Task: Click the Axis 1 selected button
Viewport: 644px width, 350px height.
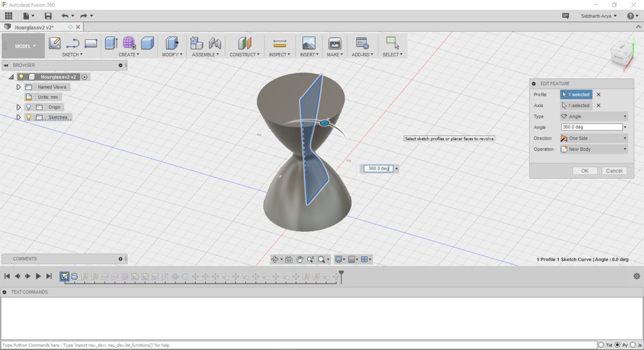Action: (576, 106)
